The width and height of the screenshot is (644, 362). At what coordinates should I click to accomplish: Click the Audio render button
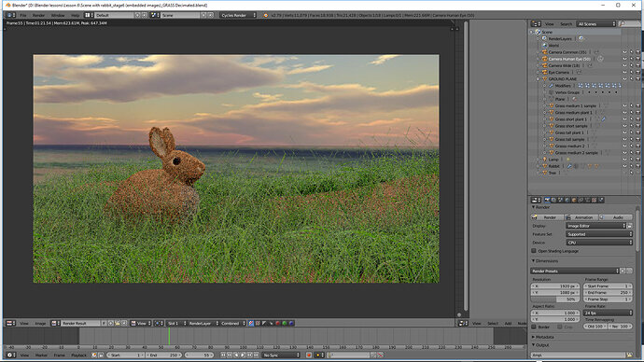tap(616, 217)
